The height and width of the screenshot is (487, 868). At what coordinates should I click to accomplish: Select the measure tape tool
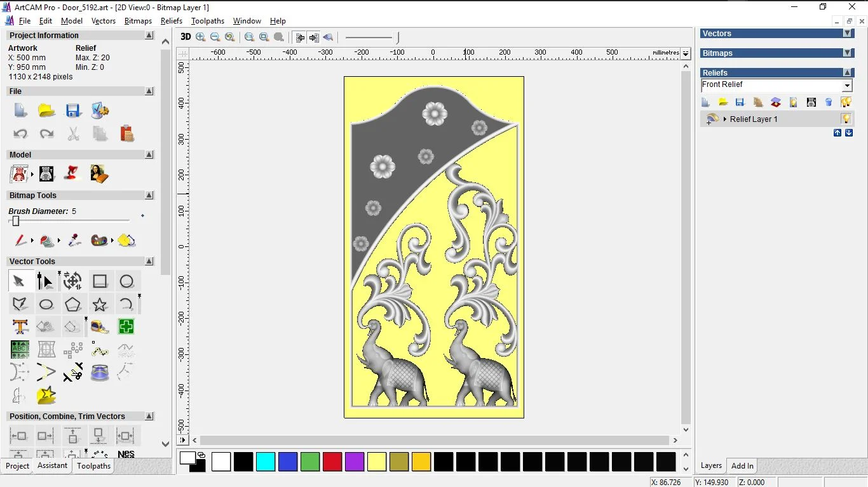[100, 327]
